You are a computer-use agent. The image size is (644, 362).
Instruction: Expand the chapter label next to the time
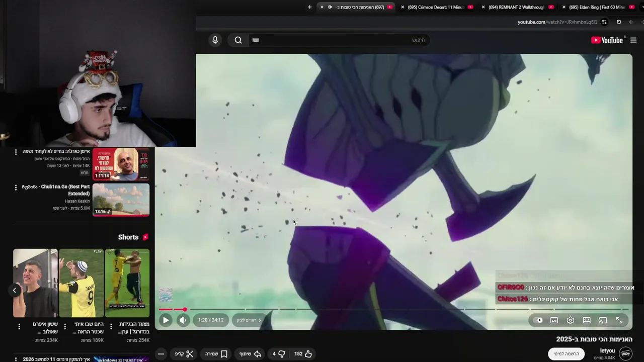249,320
